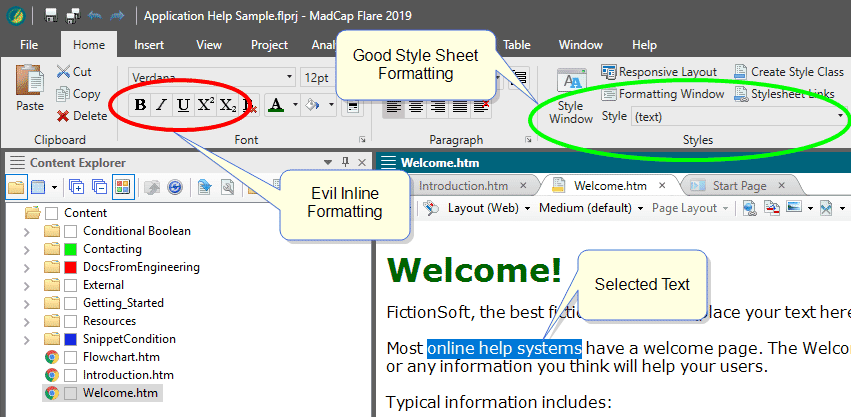Click the clear paragraph alignment icon
851x417 pixels.
point(481,106)
